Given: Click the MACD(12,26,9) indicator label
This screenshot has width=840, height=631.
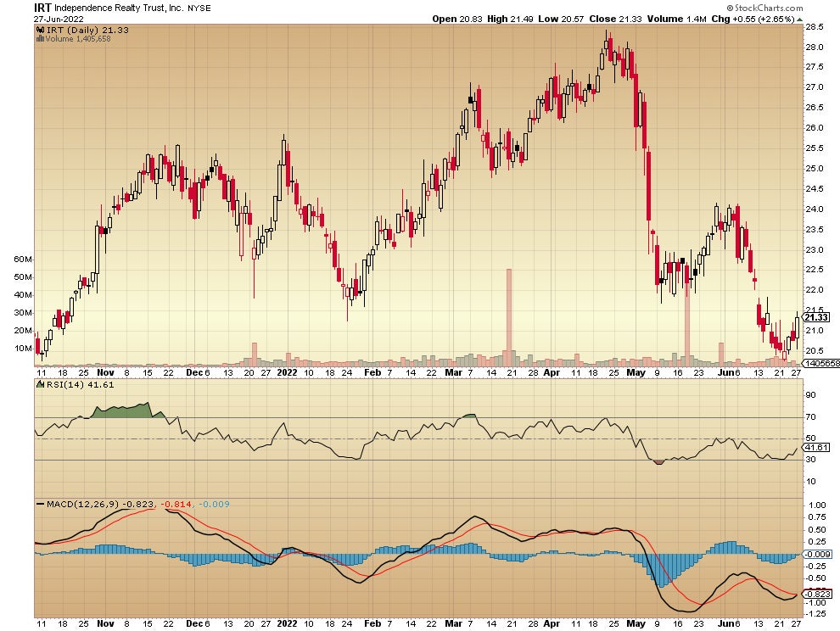Looking at the screenshot, I should tap(82, 504).
